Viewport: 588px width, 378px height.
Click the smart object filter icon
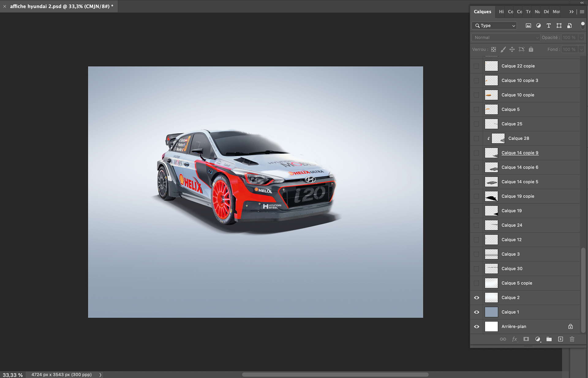coord(569,26)
